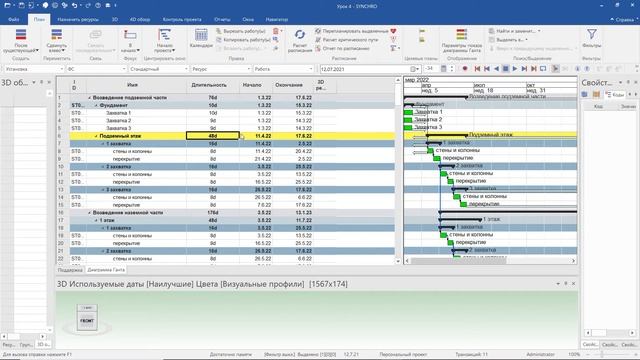Viewport: 640px width, 360px height.
Task: Click the calculator icon next to -34 field
Action: click(444, 69)
